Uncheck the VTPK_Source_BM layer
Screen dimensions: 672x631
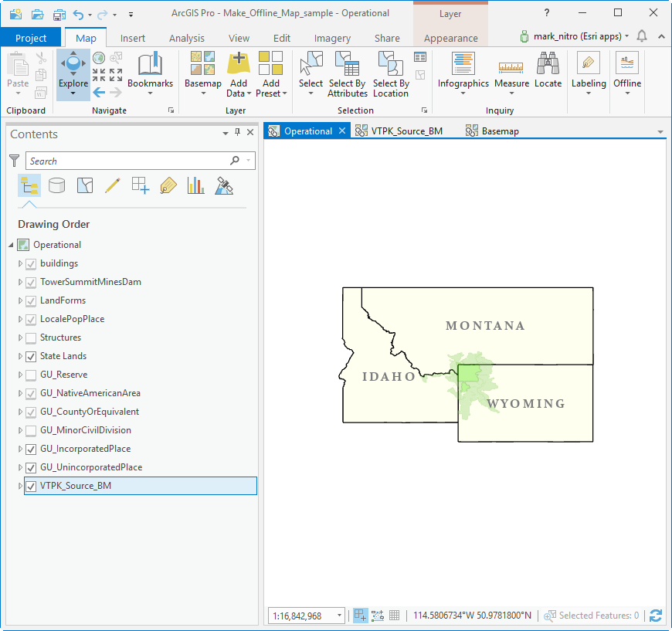(x=31, y=487)
